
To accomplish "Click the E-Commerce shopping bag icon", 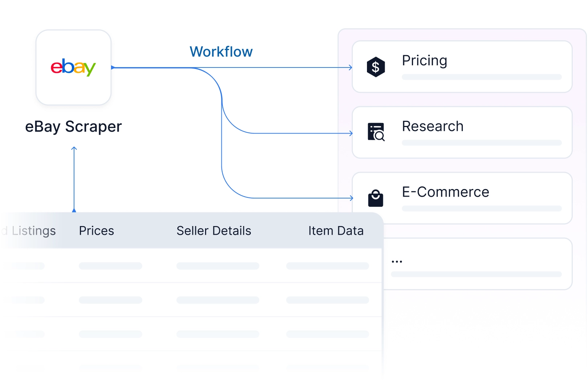I will tap(376, 198).
